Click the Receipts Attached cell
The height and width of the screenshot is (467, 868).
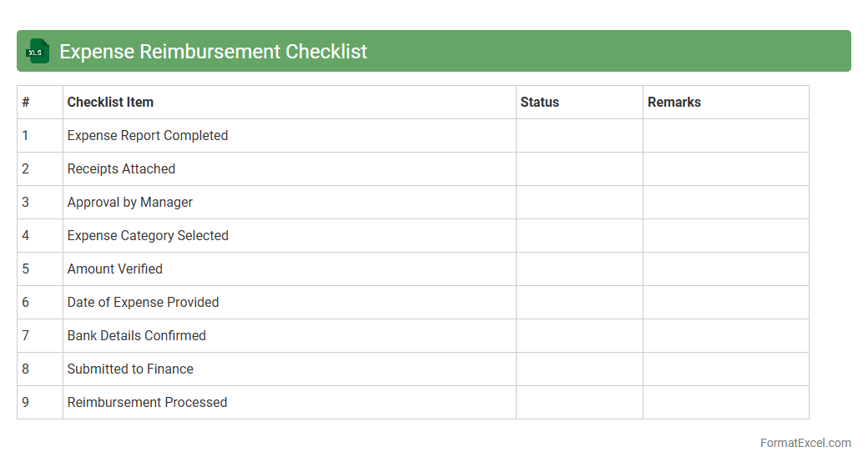(x=121, y=169)
